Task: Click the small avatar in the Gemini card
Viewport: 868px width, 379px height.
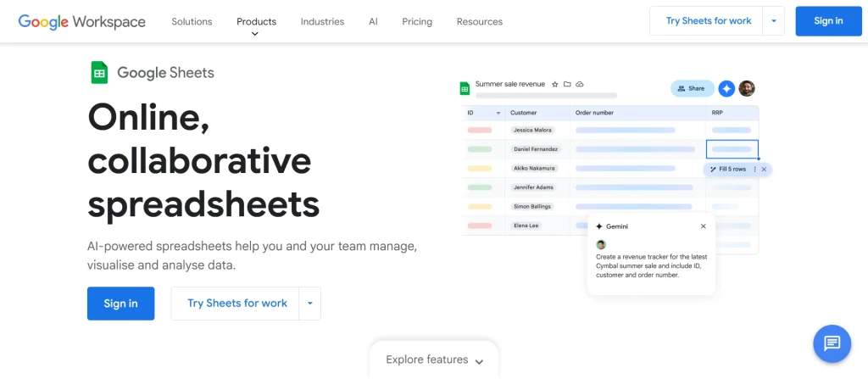Action: (601, 244)
